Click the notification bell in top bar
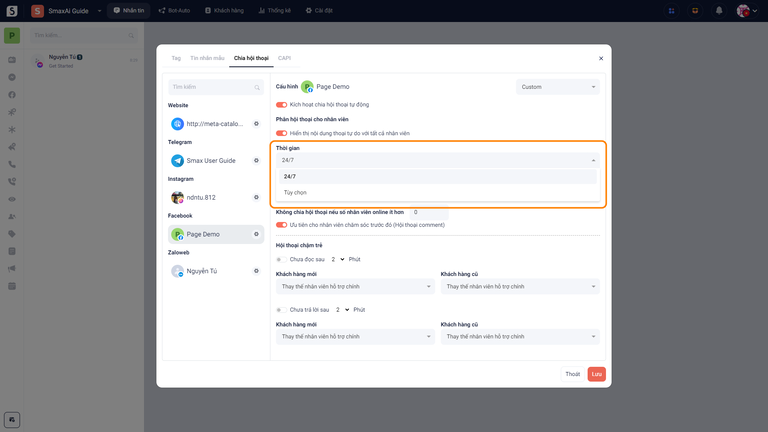768x432 pixels. pos(718,10)
